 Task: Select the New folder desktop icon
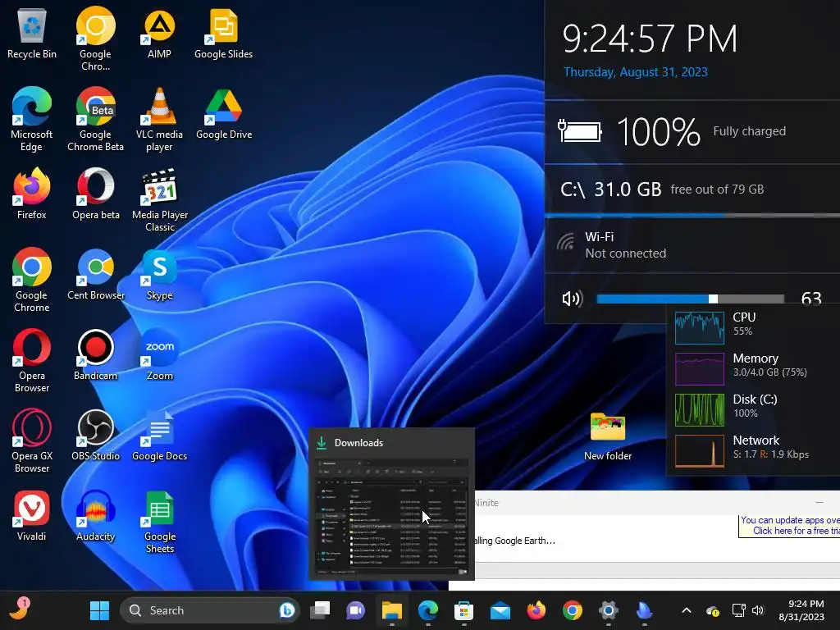click(x=608, y=436)
